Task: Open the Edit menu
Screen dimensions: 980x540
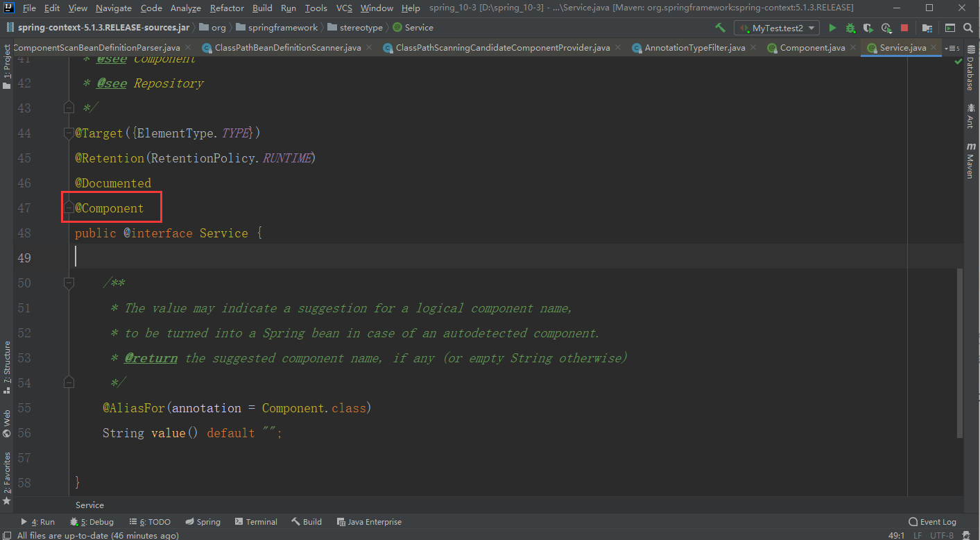Action: pyautogui.click(x=52, y=8)
